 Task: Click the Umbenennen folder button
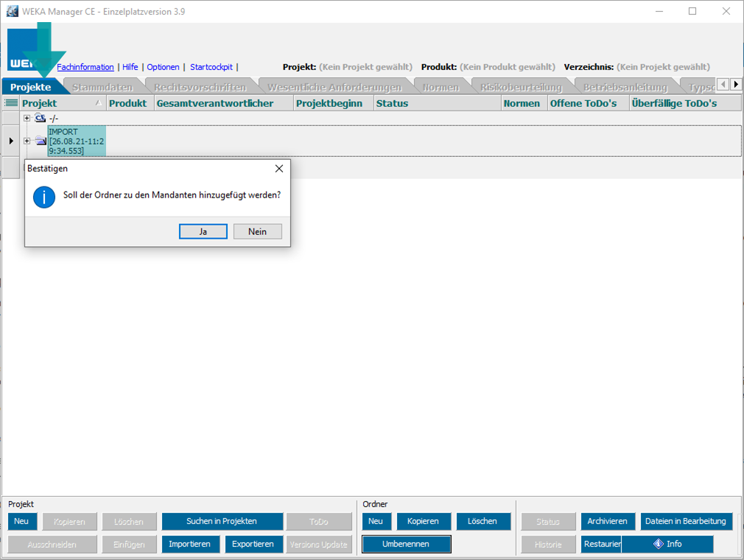pos(406,544)
